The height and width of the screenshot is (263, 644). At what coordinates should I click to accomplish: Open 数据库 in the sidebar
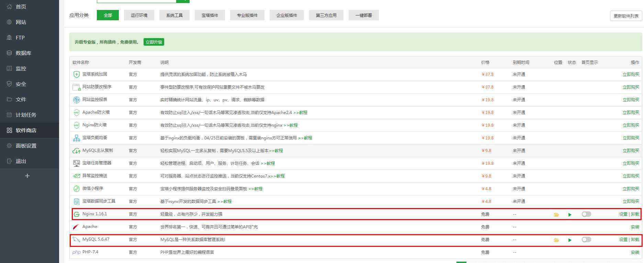click(x=30, y=53)
